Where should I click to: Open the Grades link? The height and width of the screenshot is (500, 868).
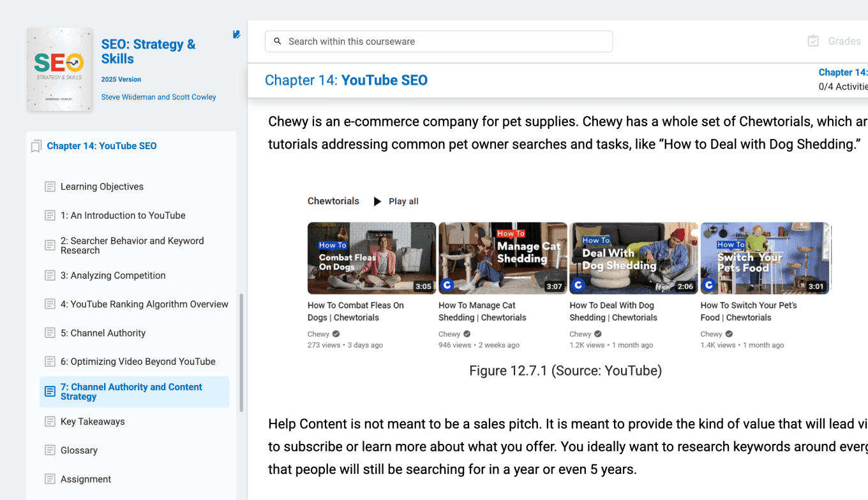pos(844,41)
